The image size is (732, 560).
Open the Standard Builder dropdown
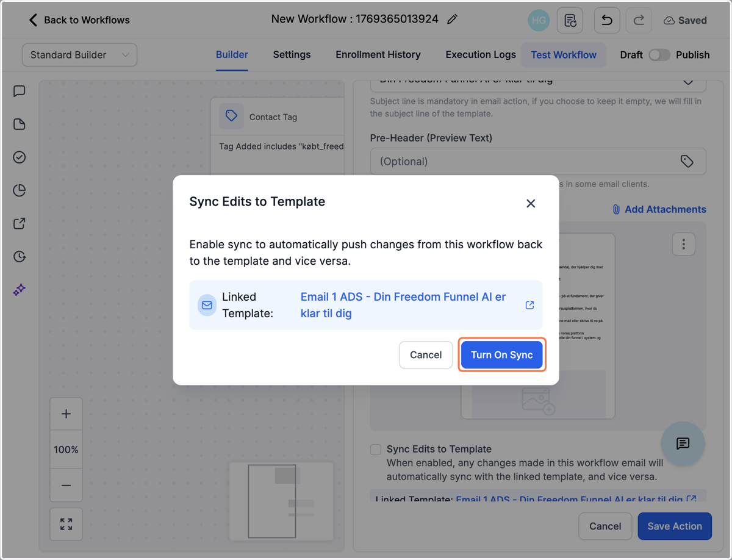pyautogui.click(x=79, y=55)
